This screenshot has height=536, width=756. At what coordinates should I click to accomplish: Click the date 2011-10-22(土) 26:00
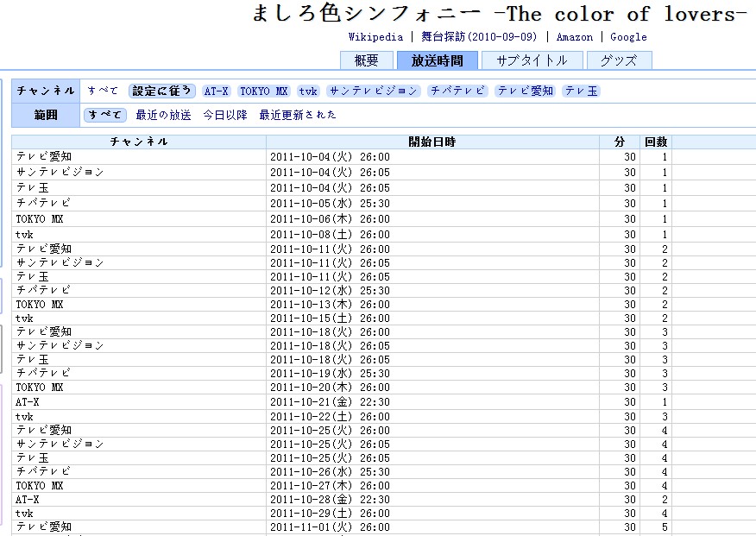(x=330, y=417)
